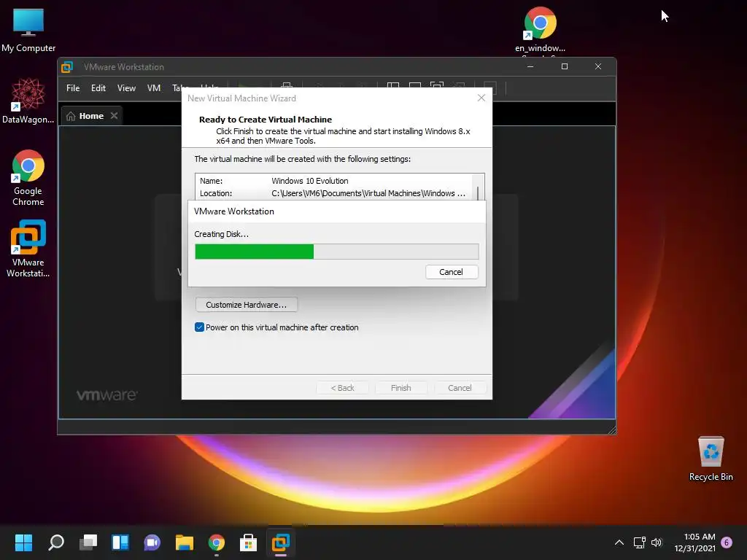This screenshot has width=747, height=560.
Task: Maximize the VMware Workstation window
Action: point(565,66)
